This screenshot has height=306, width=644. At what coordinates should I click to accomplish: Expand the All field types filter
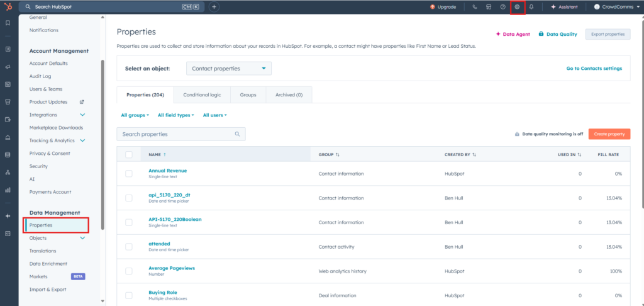(x=175, y=115)
